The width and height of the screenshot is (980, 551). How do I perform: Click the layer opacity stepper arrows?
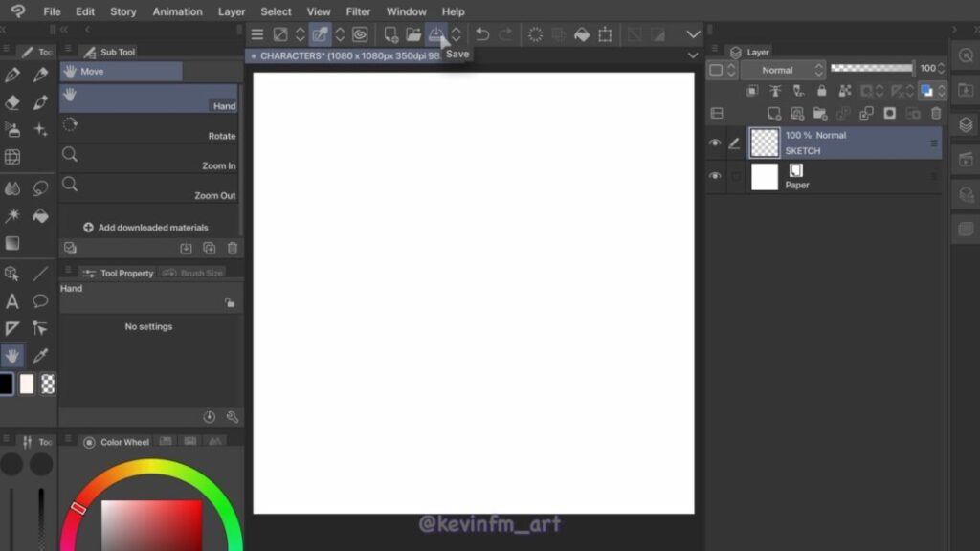coord(941,69)
